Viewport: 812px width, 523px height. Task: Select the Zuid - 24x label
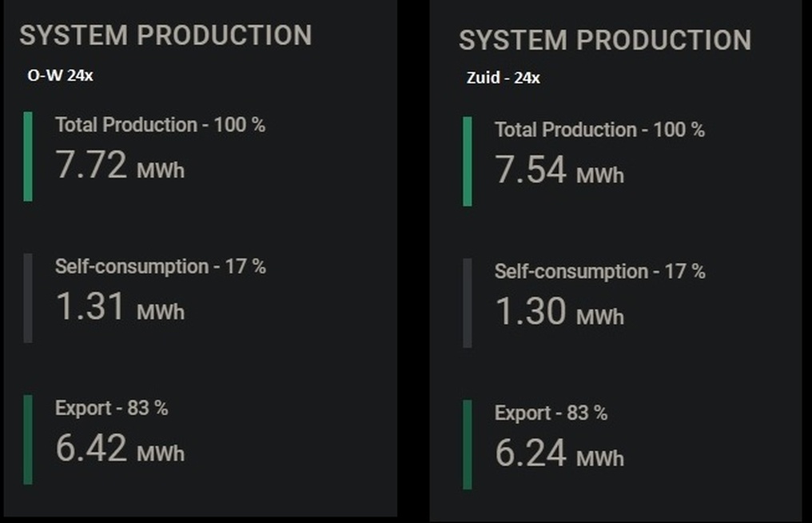click(x=503, y=78)
